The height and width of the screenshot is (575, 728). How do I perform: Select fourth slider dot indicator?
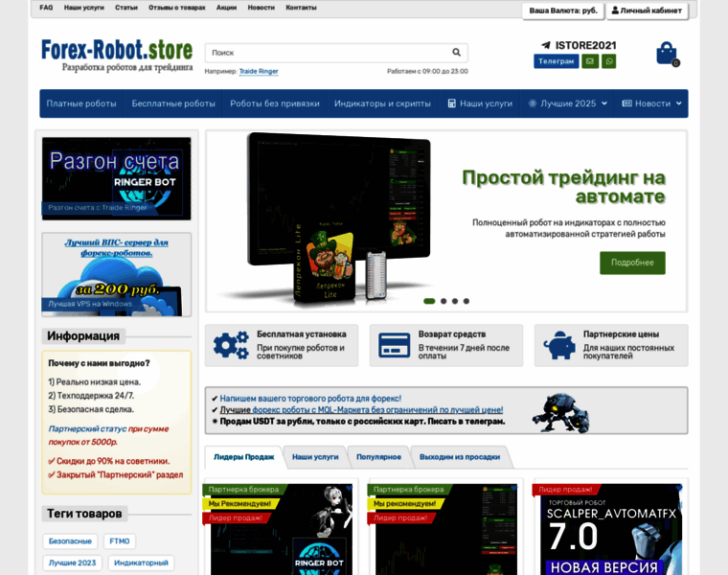(x=466, y=301)
